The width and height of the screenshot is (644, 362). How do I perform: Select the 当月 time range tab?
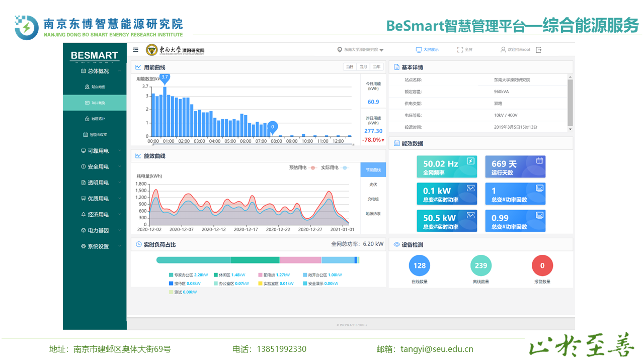(x=363, y=67)
